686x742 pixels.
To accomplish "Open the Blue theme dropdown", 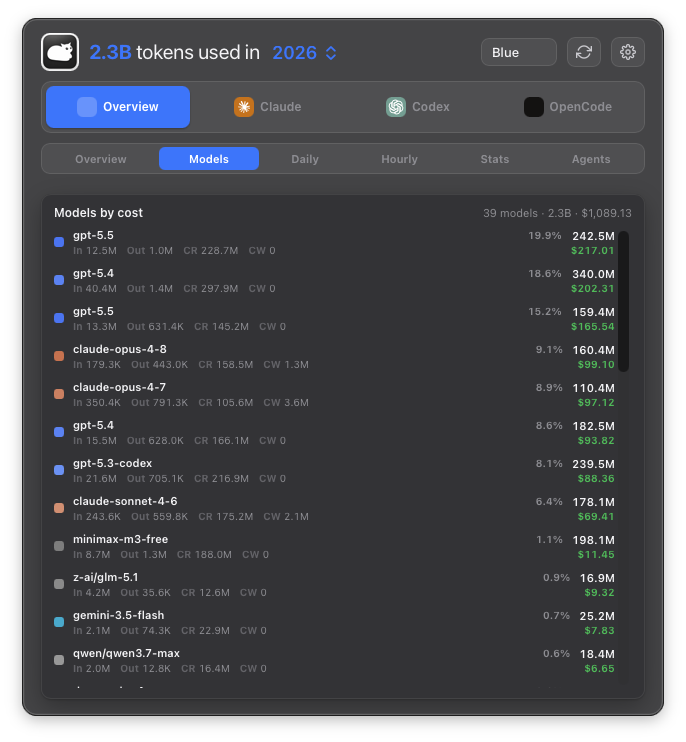I will point(519,52).
